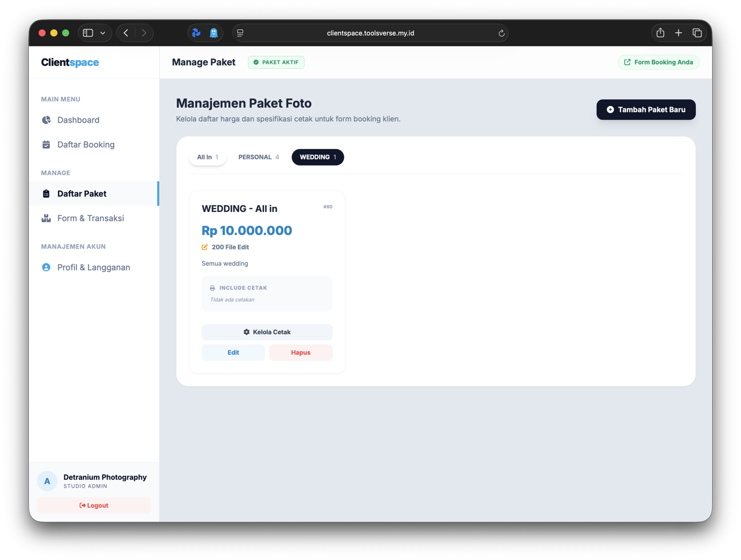This screenshot has height=560, width=741.
Task: Click the Safari sidebar toggle icon
Action: 88,33
